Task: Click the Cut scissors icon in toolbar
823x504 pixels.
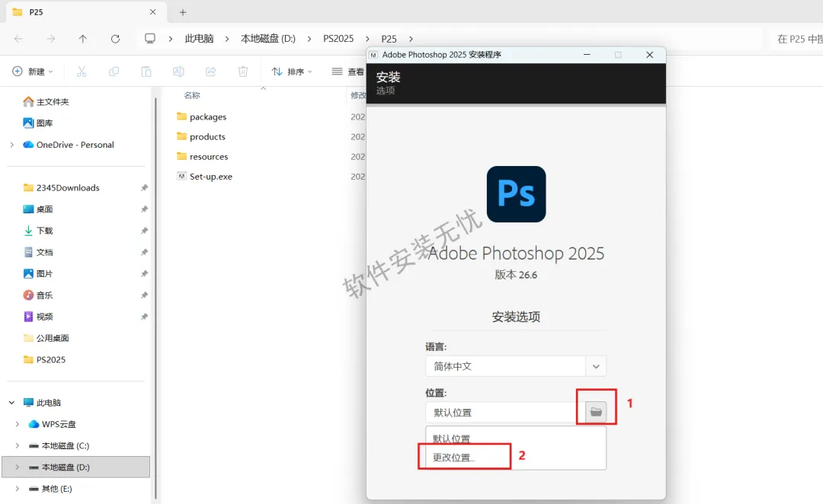Action: click(82, 72)
